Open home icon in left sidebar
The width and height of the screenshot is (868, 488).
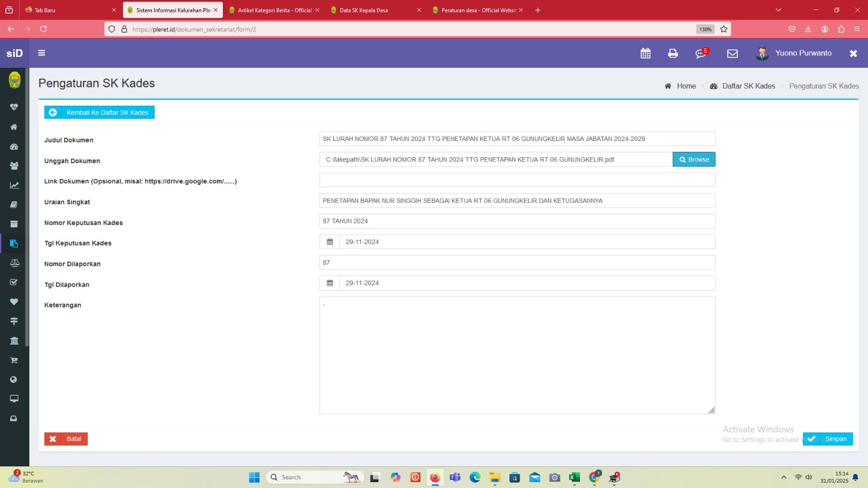coord(14,127)
